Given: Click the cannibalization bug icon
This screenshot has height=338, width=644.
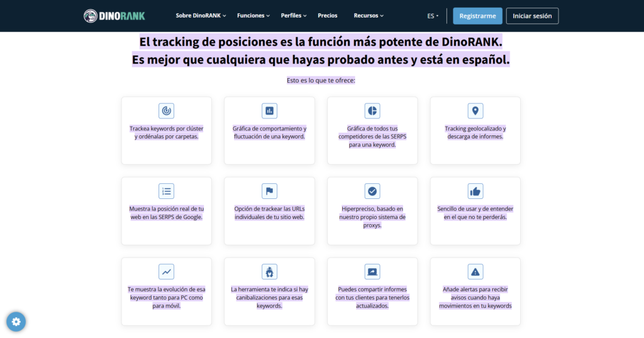Looking at the screenshot, I should pyautogui.click(x=269, y=272).
